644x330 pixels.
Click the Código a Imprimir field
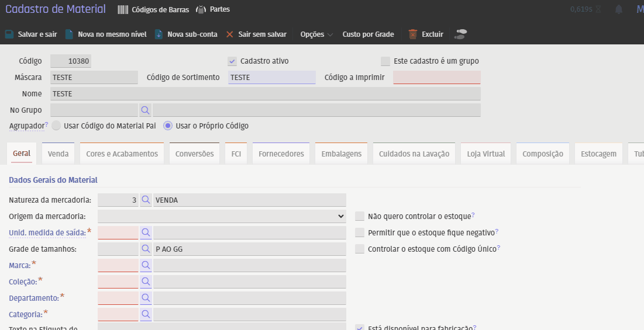coord(436,77)
